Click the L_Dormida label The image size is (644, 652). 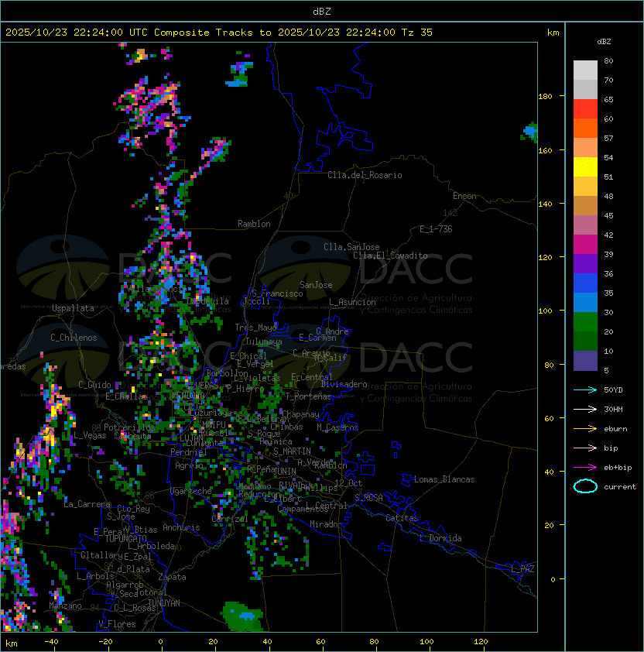440,538
